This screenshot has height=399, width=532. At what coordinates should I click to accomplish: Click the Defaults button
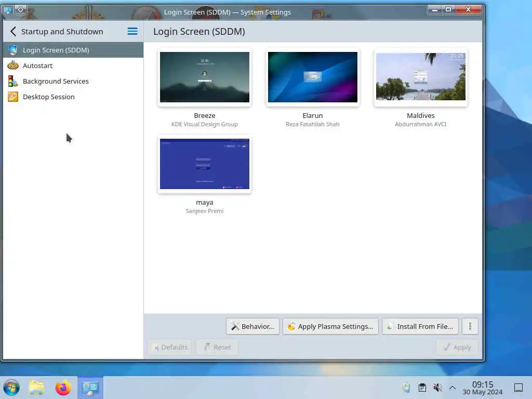[170, 347]
